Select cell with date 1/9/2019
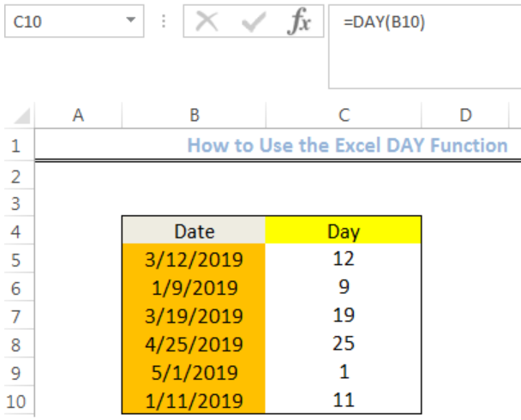521x420 pixels. click(x=194, y=287)
